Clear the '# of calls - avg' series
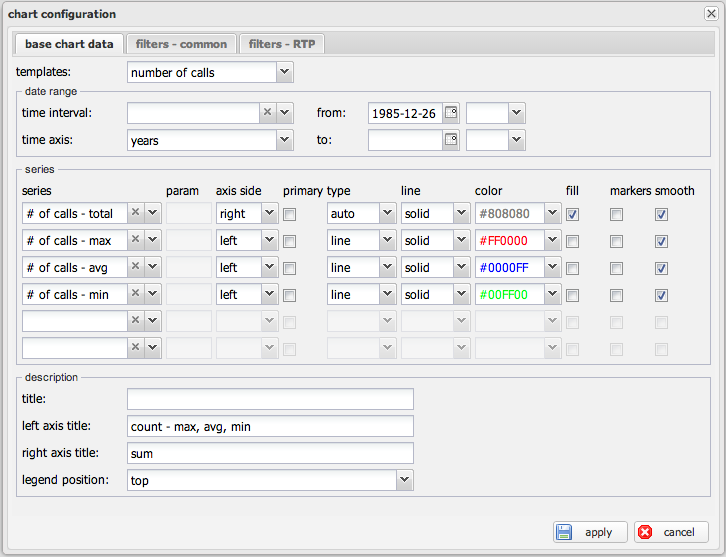The image size is (726, 557). click(135, 266)
